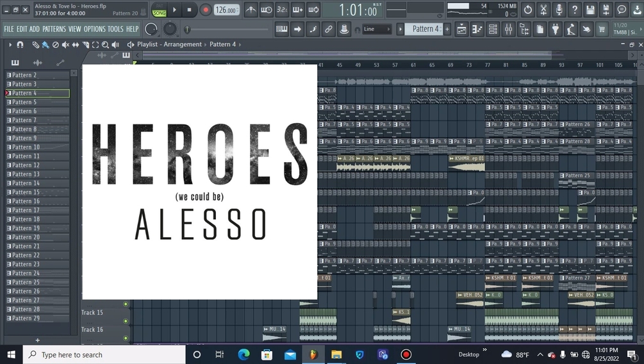Open the content shop cart icon

pyautogui.click(x=602, y=29)
